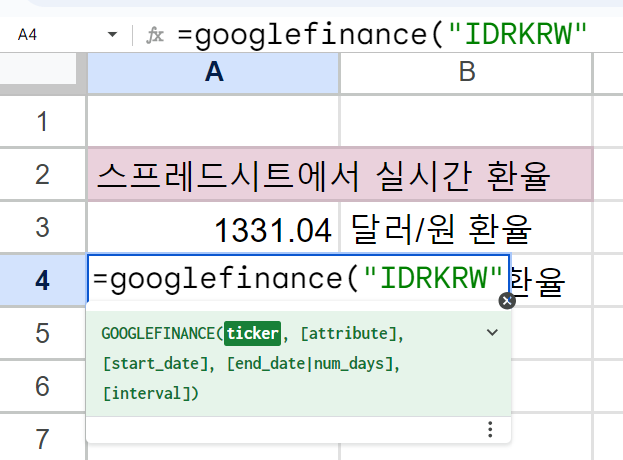Click inside the A4 cell editor formula
Screen dimensions: 623x460
pyautogui.click(x=298, y=278)
